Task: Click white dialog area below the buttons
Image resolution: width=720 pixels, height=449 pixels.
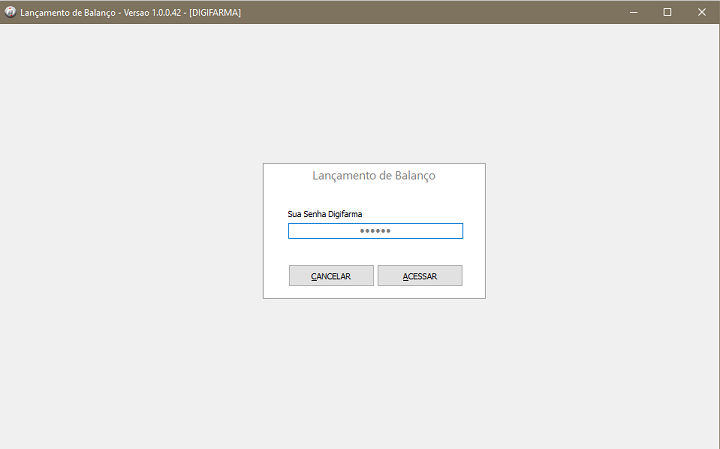Action: click(x=374, y=292)
